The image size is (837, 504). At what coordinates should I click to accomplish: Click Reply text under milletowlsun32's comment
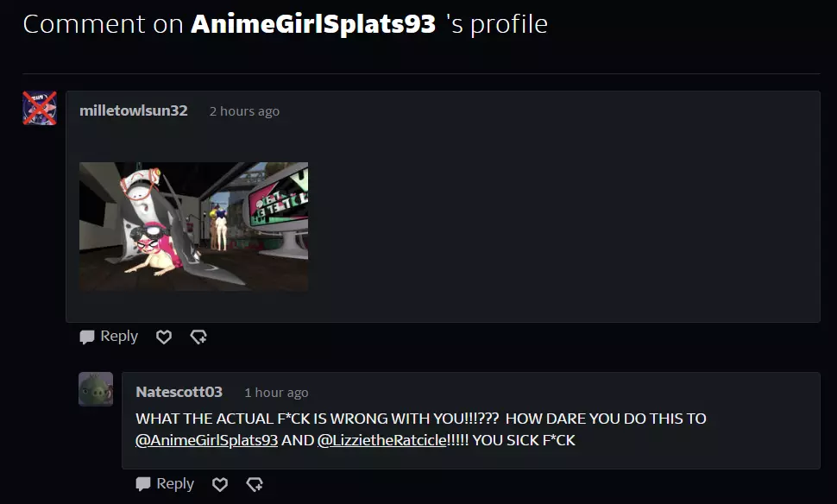119,337
